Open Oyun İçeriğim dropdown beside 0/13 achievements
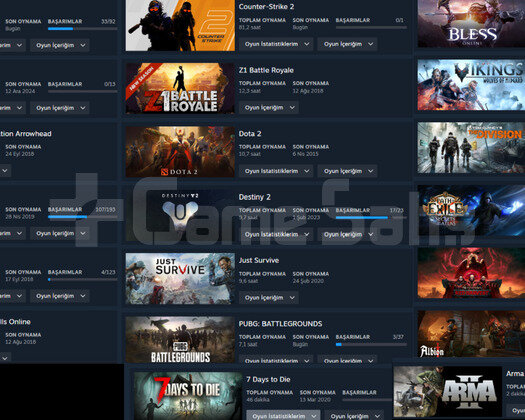 coord(60,108)
